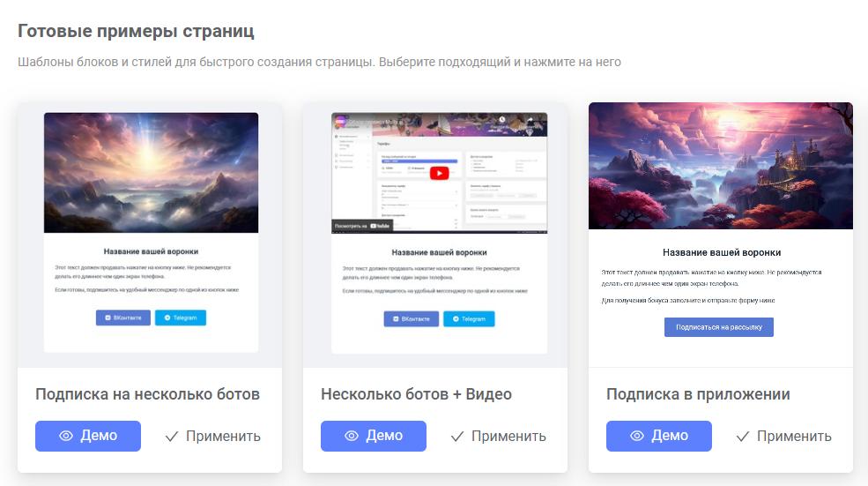The width and height of the screenshot is (868, 486).
Task: Click checkmark icon beside third Применить
Action: pyautogui.click(x=743, y=437)
